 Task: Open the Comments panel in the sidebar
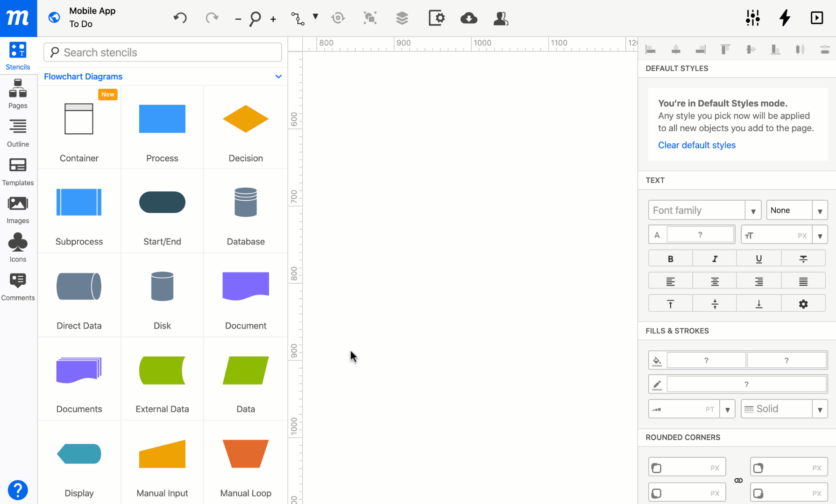[x=18, y=285]
